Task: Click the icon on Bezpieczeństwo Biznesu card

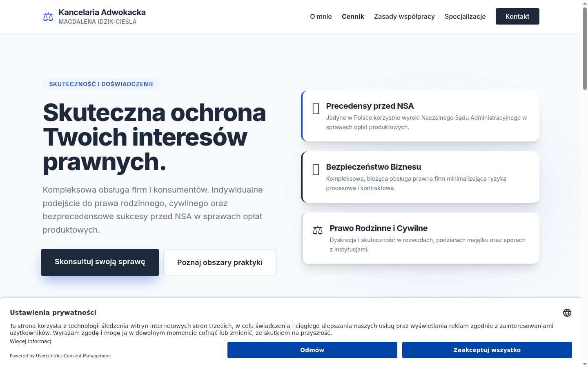Action: tap(316, 170)
